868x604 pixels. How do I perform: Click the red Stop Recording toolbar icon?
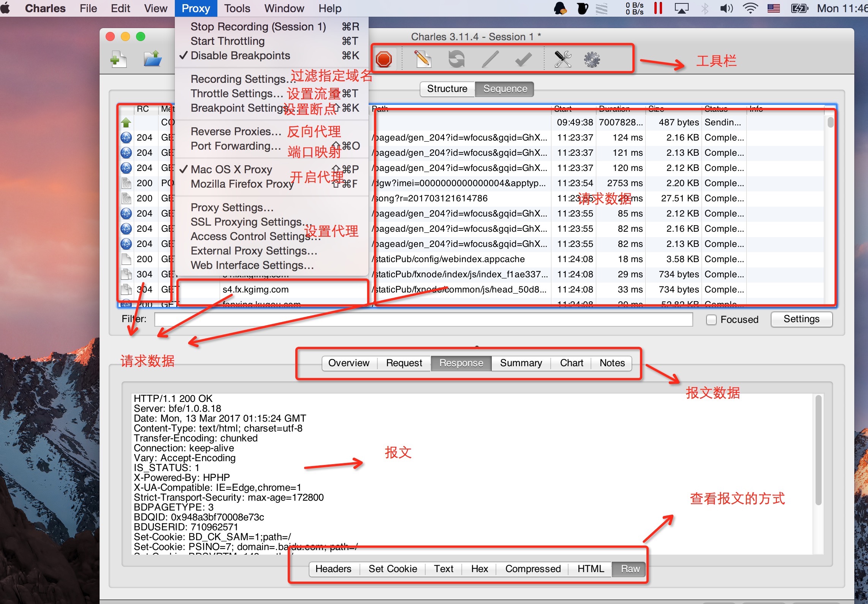[384, 60]
